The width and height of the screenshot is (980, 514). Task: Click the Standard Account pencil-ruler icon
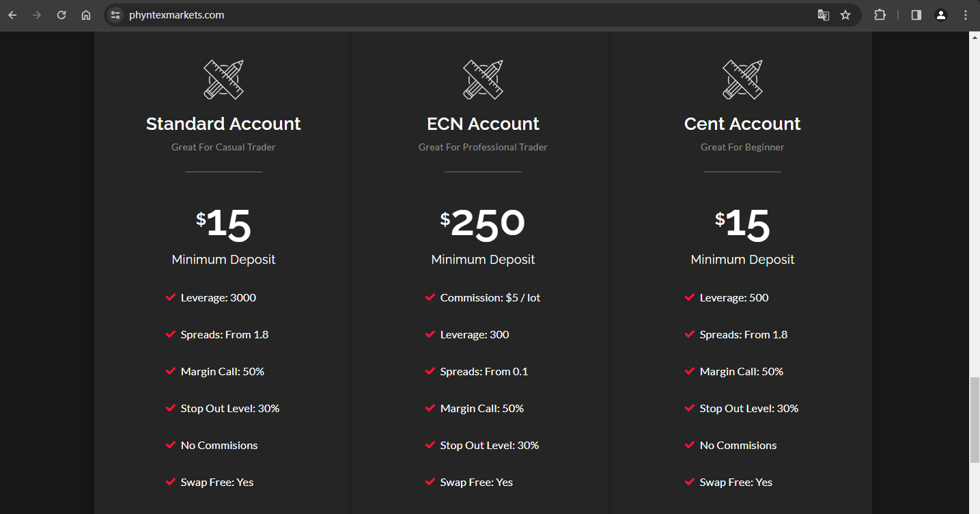click(x=223, y=79)
